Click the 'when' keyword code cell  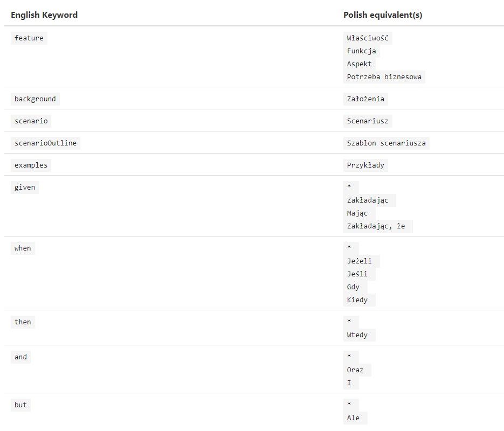click(x=23, y=248)
